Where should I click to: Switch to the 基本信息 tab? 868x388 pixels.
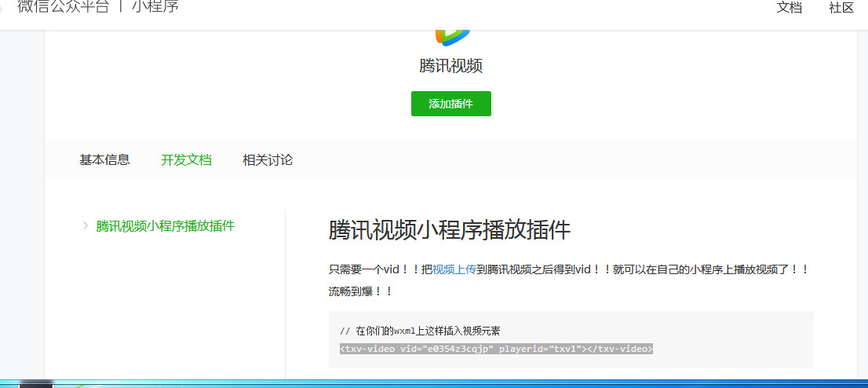(104, 160)
